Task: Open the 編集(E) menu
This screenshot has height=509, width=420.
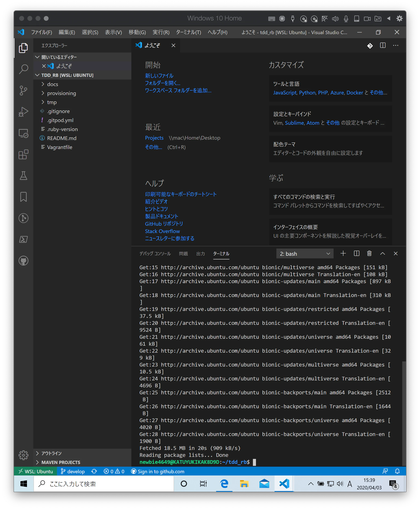Action: coord(67,32)
